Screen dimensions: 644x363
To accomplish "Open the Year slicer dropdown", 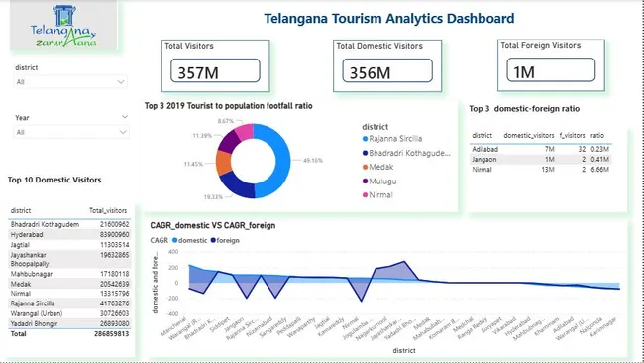I will (71, 132).
